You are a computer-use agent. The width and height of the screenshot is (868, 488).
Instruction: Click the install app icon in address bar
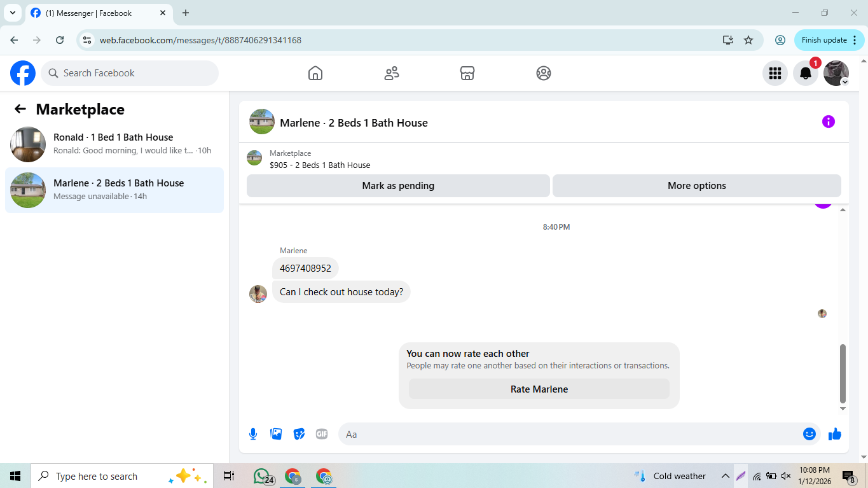click(x=728, y=40)
